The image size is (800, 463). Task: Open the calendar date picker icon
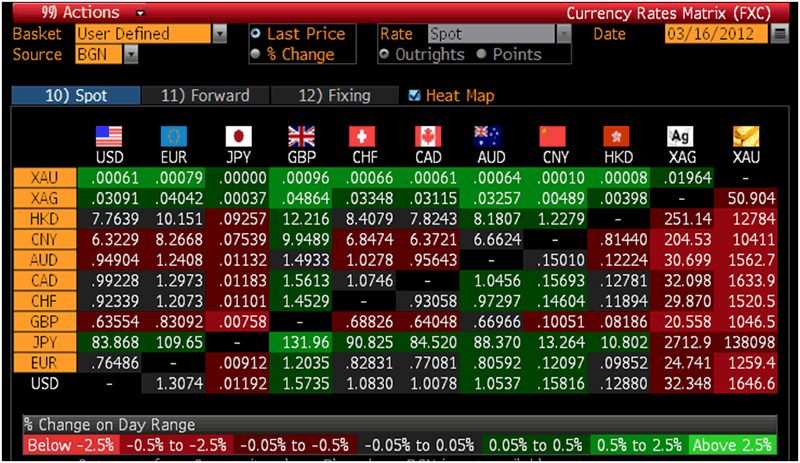pos(780,34)
